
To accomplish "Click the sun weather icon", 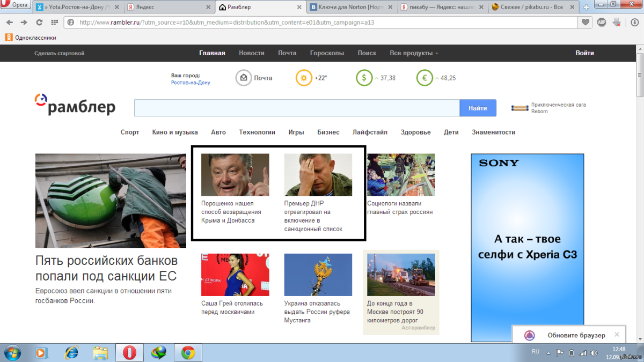I will tap(304, 78).
